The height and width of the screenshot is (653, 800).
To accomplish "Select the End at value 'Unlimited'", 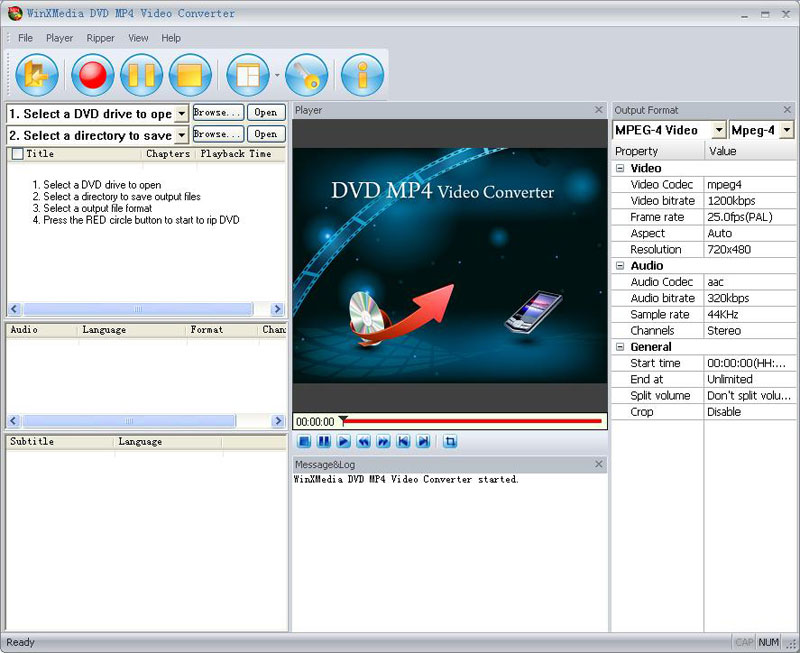I will (750, 380).
